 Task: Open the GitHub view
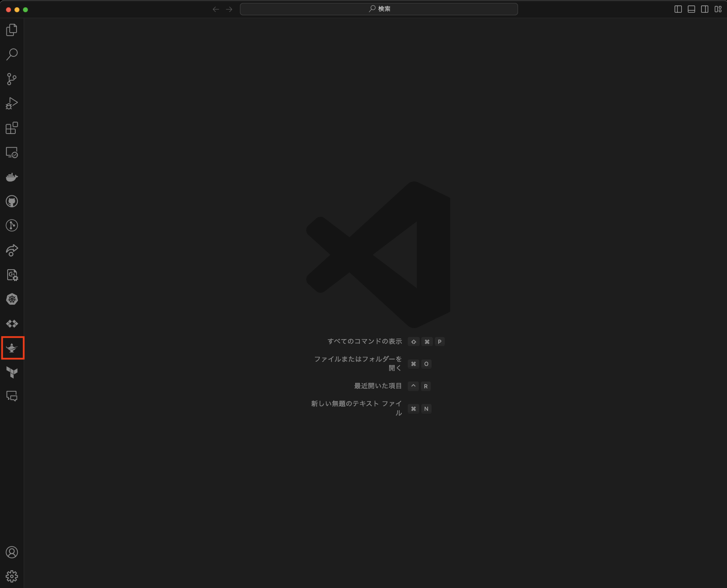click(12, 201)
